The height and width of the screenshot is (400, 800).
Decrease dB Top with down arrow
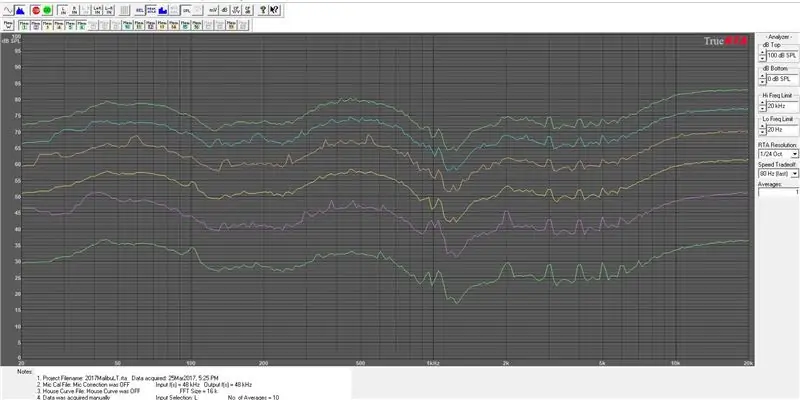[x=762, y=57]
